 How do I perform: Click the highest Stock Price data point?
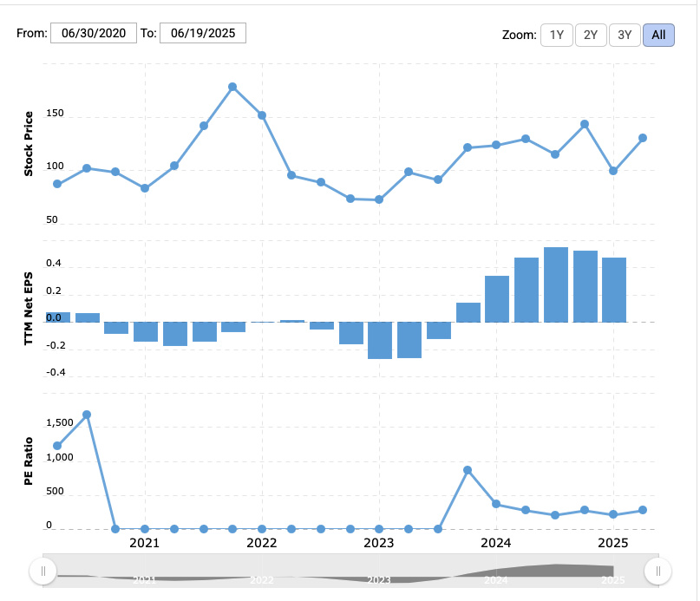pos(232,87)
